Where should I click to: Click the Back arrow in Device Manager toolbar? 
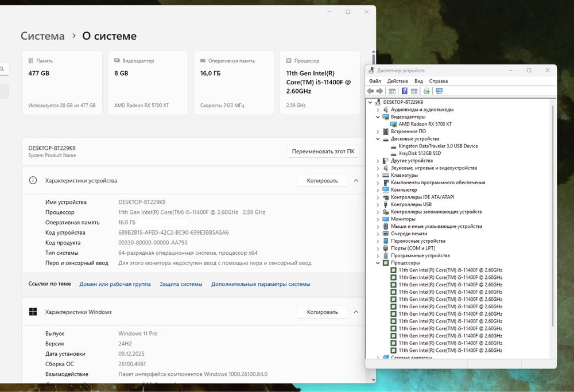click(x=371, y=91)
